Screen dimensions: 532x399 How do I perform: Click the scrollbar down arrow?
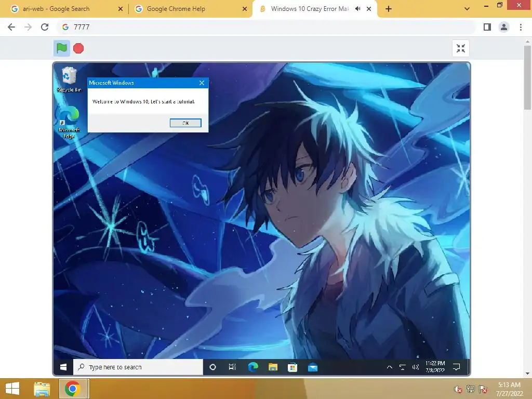527,374
